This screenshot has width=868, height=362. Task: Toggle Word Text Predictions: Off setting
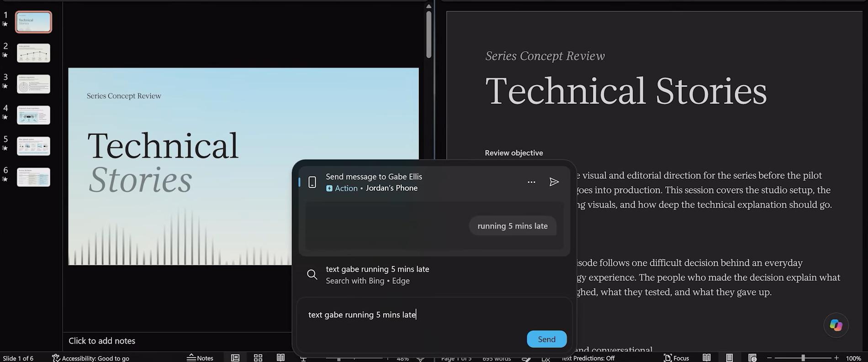pyautogui.click(x=588, y=358)
